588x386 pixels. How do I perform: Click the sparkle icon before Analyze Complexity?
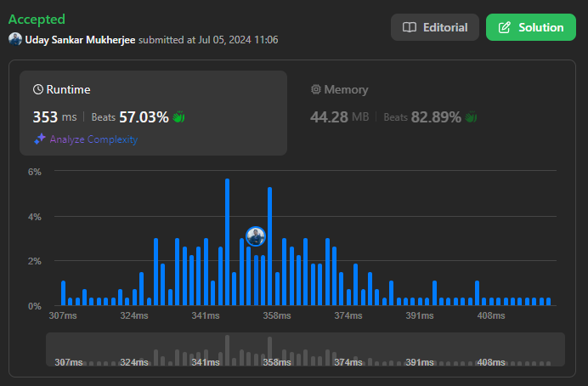39,139
